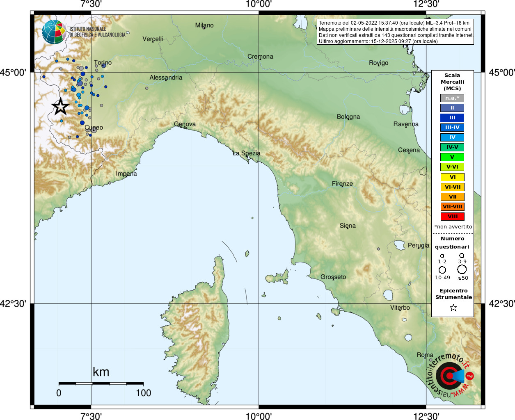Click the top 7°30' longitude label
This screenshot has height=420, width=515.
tap(91, 4)
